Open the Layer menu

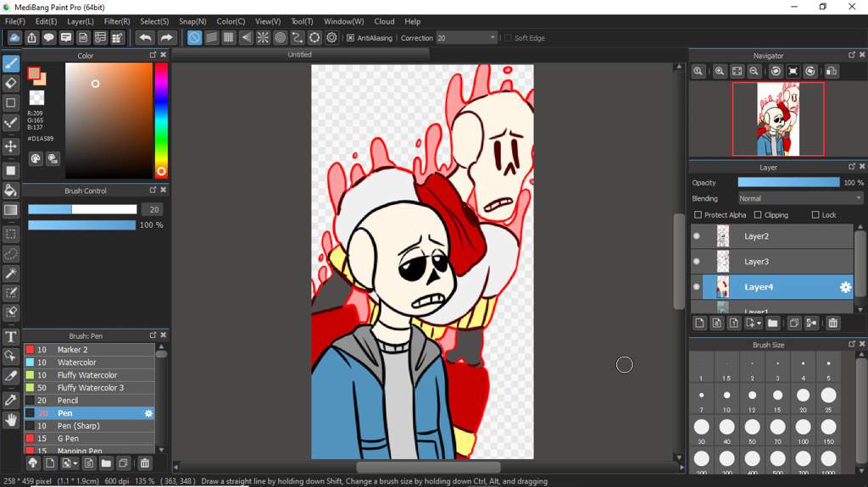coord(81,21)
